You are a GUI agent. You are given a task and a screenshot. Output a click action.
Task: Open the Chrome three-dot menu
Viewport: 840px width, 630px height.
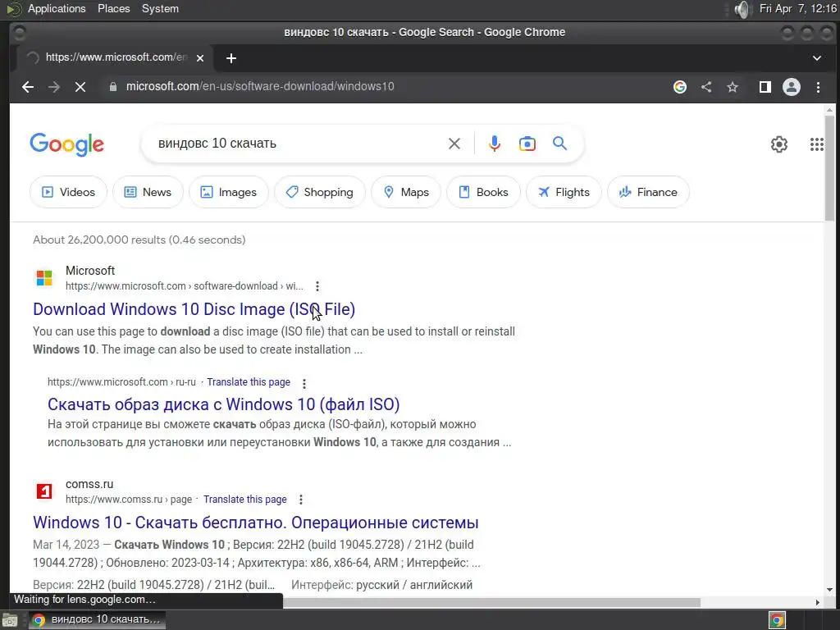pyautogui.click(x=818, y=87)
